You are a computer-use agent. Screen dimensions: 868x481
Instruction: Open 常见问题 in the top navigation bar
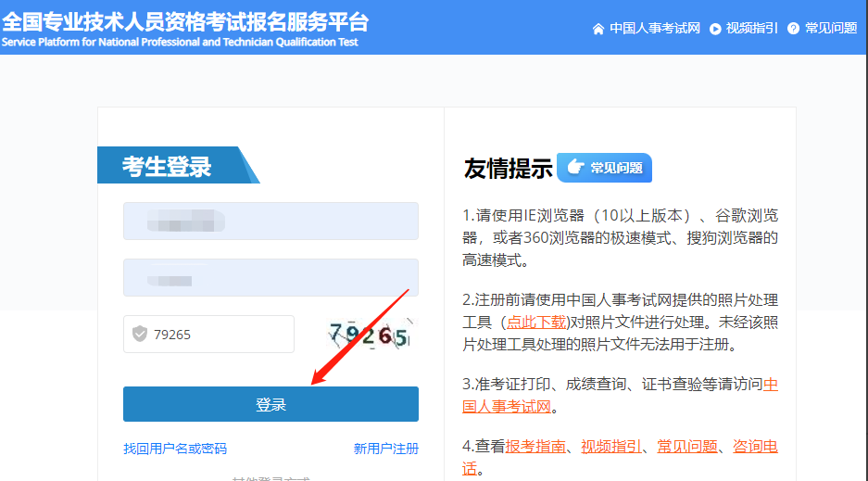click(x=830, y=29)
